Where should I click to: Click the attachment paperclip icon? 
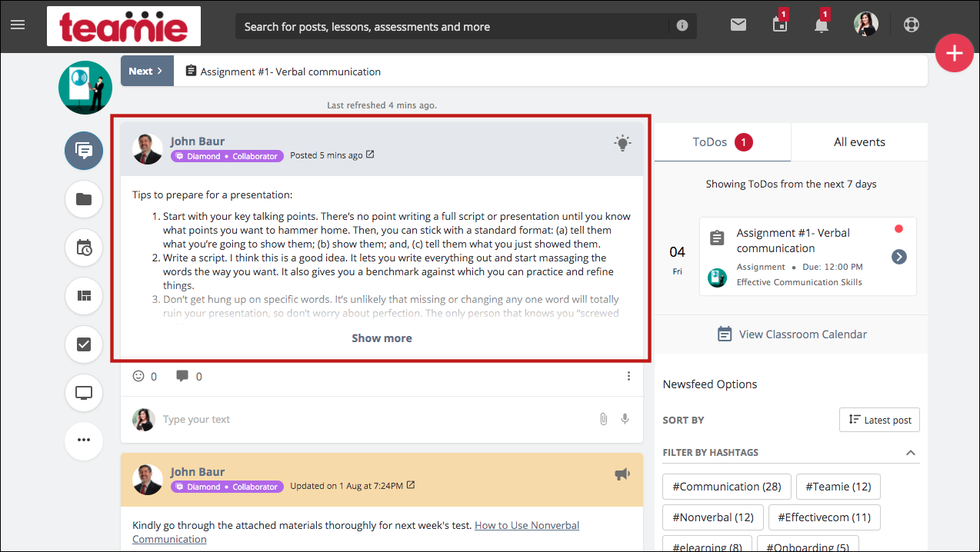(x=604, y=419)
